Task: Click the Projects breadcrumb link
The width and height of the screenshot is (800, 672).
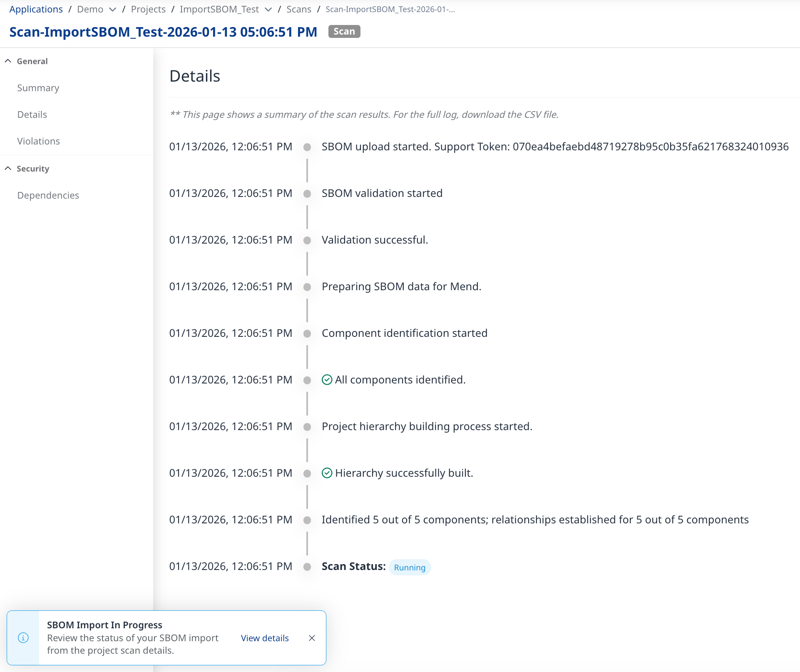Action: point(148,9)
